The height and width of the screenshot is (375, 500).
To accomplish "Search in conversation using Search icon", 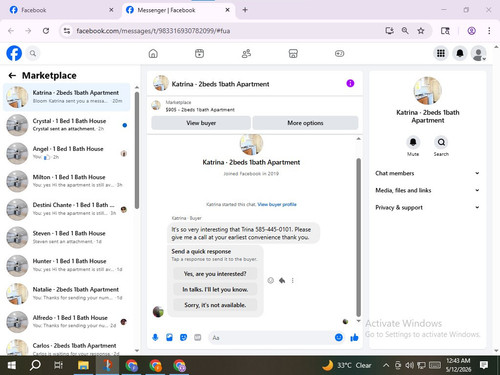I will coord(441,142).
